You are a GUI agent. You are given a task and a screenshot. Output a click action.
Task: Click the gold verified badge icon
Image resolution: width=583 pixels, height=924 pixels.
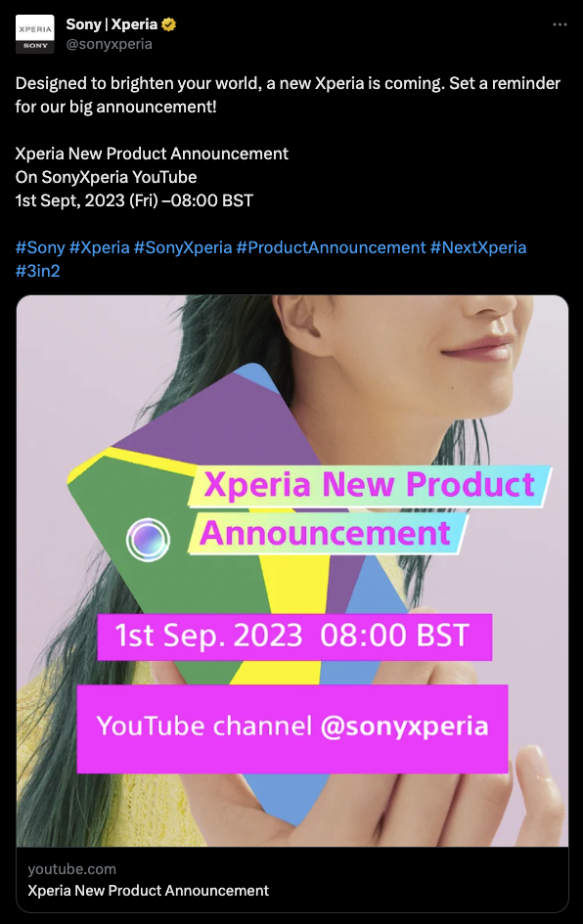[x=168, y=24]
